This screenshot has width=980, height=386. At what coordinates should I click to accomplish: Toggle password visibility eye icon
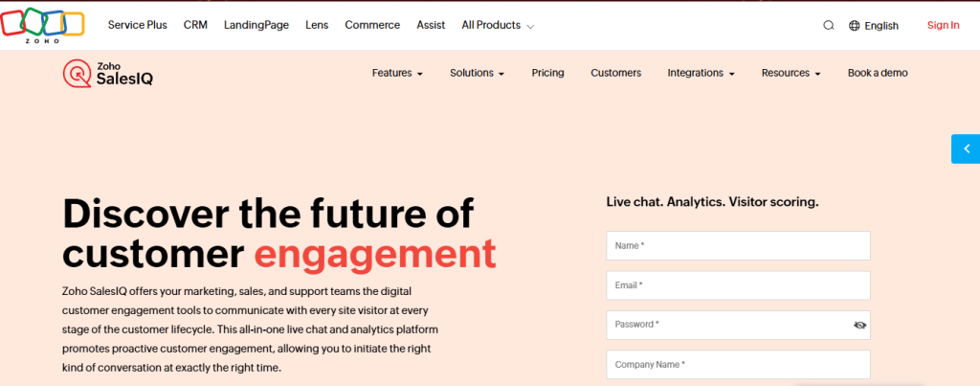859,326
